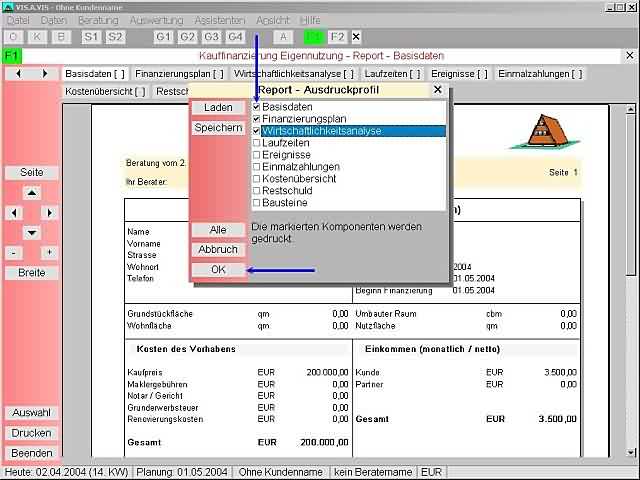Open the Auswertung menu
The width and height of the screenshot is (640, 480).
pos(157,20)
